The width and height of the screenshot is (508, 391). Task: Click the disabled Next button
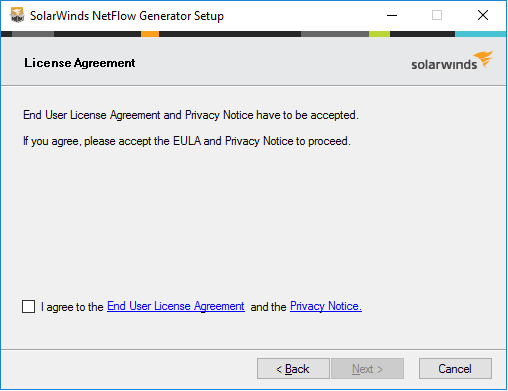[x=367, y=369]
